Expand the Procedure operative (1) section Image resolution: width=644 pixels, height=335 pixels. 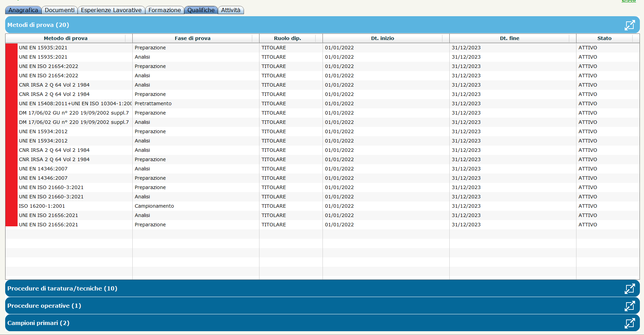click(x=44, y=306)
